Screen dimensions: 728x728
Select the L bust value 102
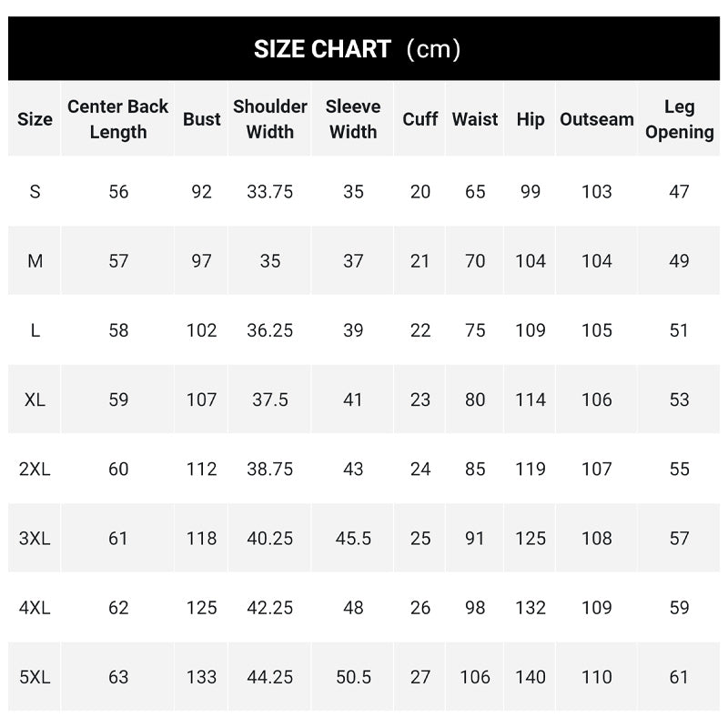201,330
